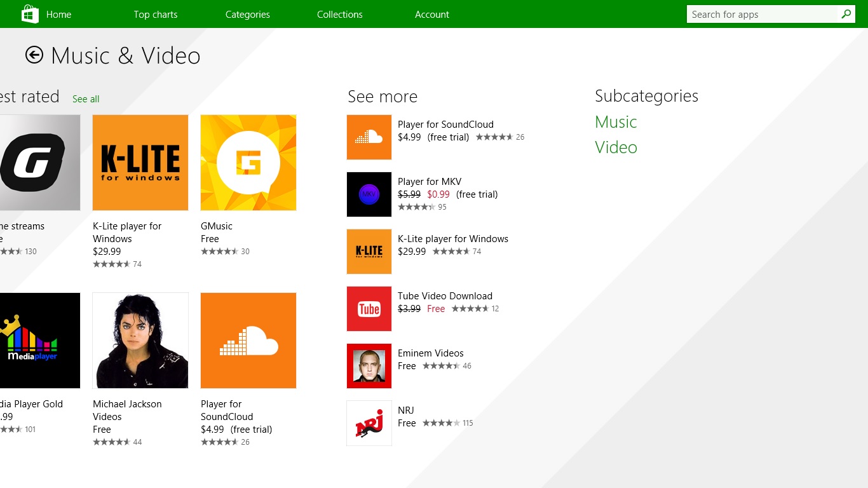Open the Video subcategory
Screen dimensions: 868x488
pos(616,147)
